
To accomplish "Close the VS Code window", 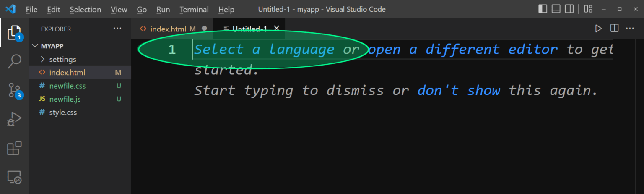I will pyautogui.click(x=635, y=9).
